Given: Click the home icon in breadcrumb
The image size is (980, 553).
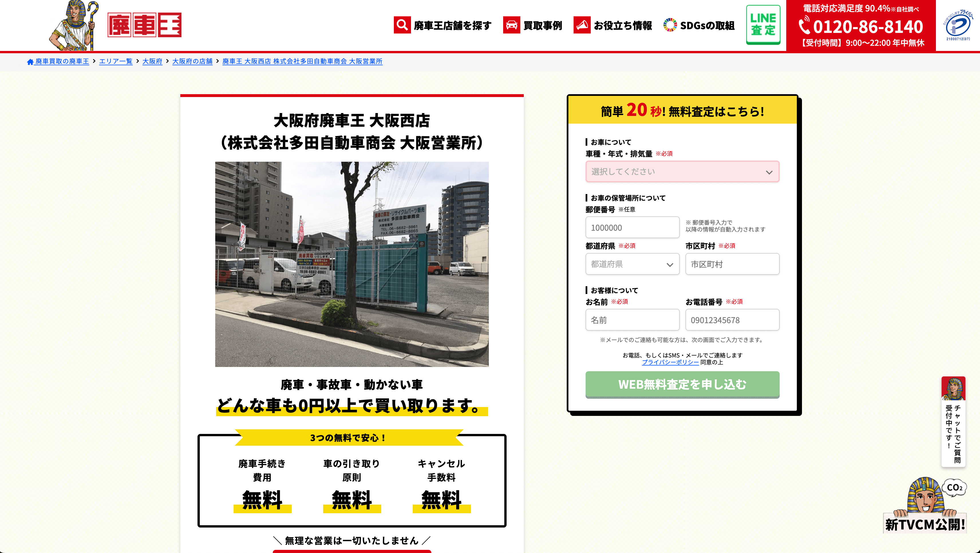Looking at the screenshot, I should (x=30, y=62).
